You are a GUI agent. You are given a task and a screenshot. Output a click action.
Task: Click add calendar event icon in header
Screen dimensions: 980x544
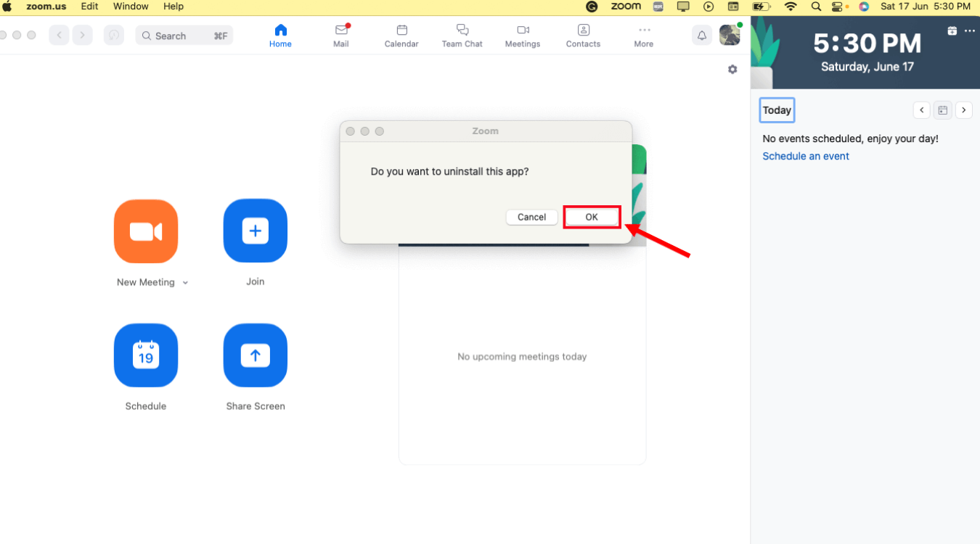952,30
